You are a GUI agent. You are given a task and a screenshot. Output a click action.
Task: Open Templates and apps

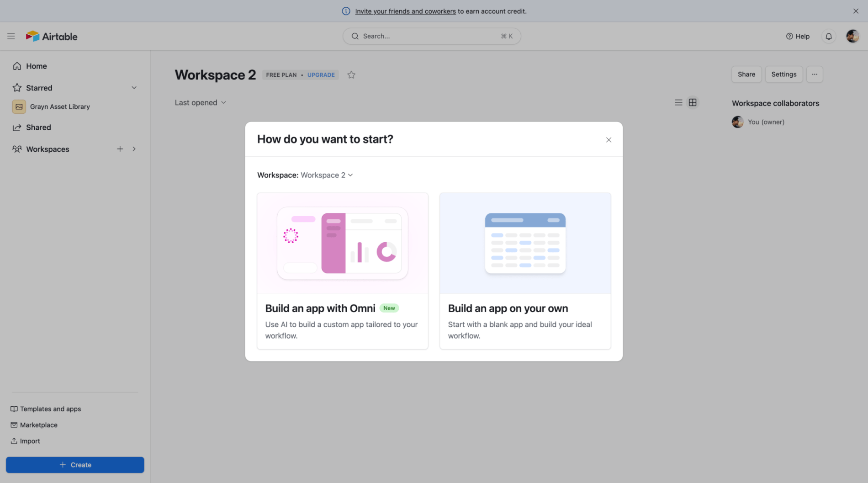(x=46, y=409)
